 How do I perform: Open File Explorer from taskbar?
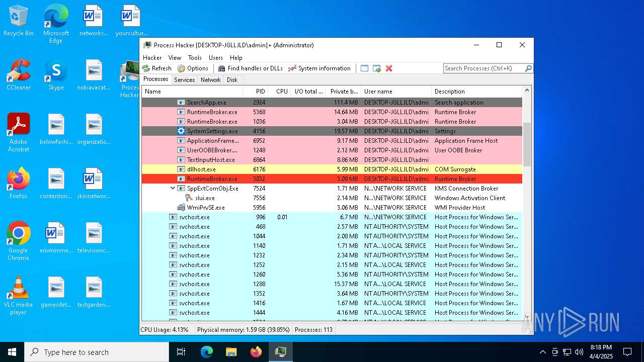click(231, 352)
